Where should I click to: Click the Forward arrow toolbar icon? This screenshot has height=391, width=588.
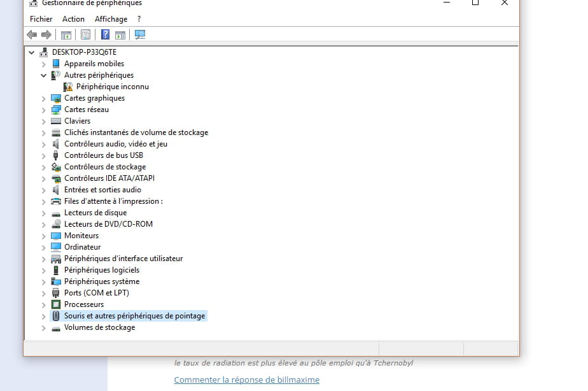click(x=46, y=35)
